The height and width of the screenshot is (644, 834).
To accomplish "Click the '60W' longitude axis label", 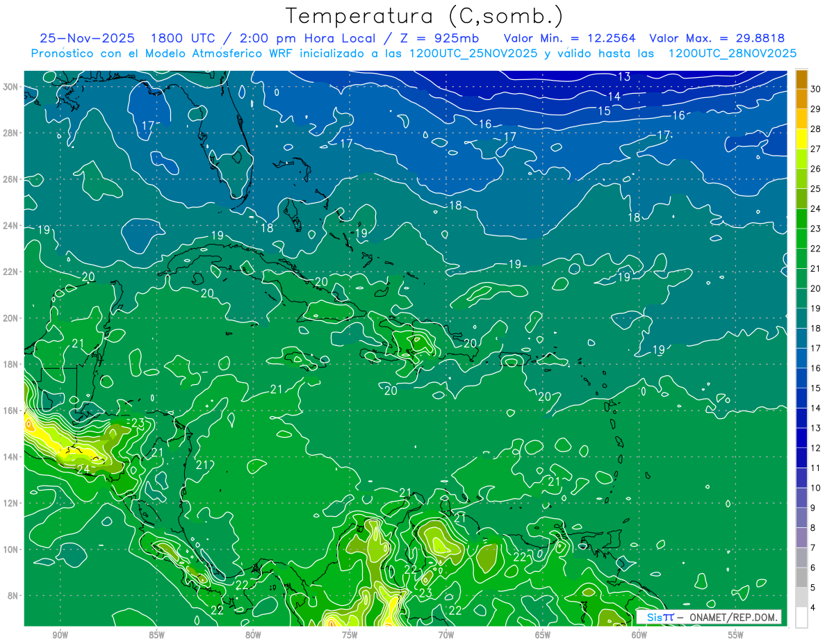I will [x=639, y=635].
